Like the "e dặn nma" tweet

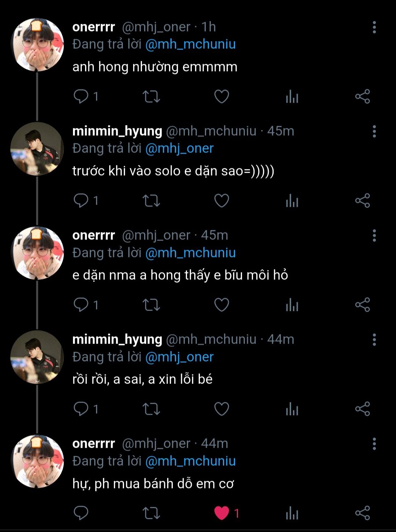click(221, 305)
